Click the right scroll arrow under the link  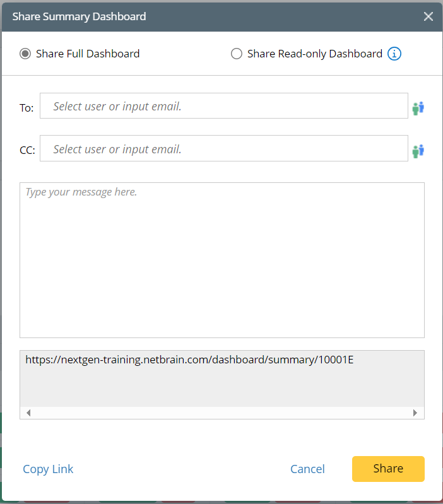415,413
